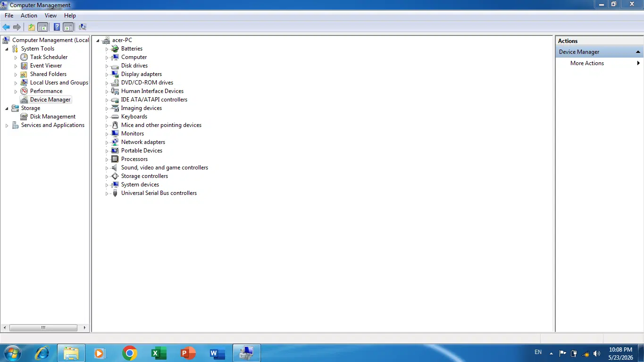Open the View menu
The width and height of the screenshot is (644, 362).
50,16
